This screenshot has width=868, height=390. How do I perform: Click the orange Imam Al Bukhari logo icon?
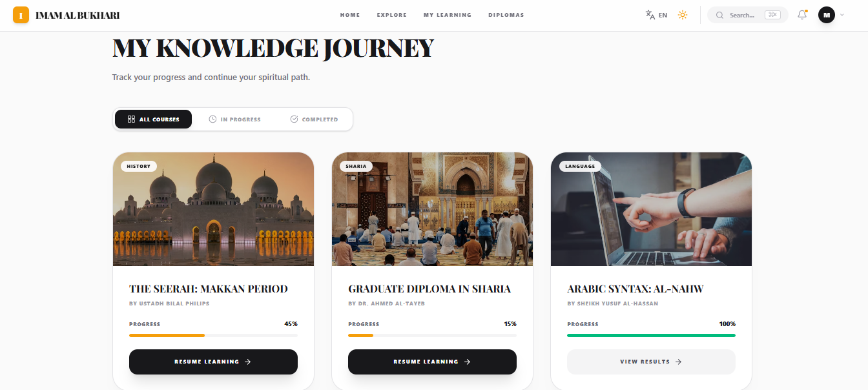pos(21,15)
